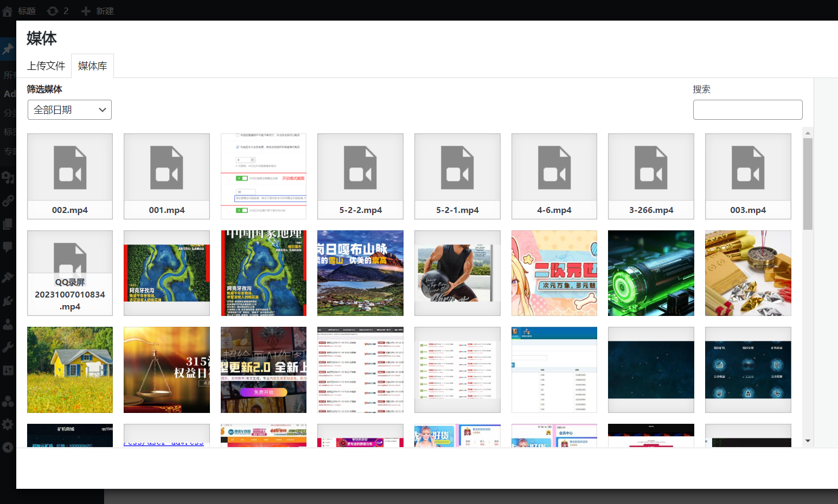Click the 新建 plus button
This screenshot has width=838, height=504.
(98, 11)
